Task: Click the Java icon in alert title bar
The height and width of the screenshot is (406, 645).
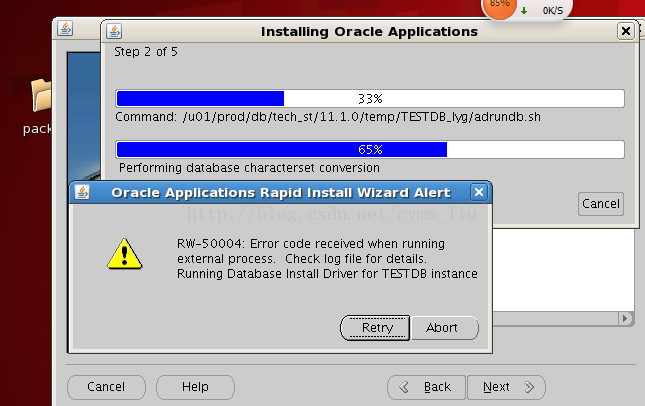Action: point(82,192)
